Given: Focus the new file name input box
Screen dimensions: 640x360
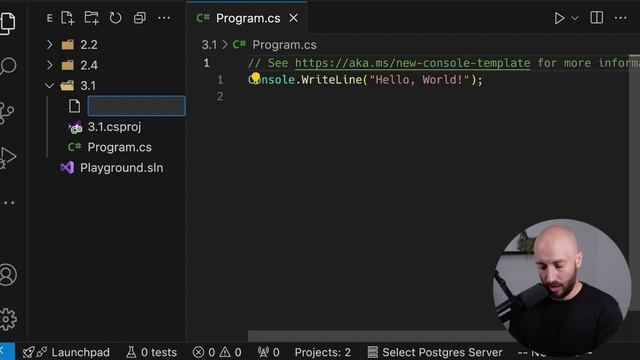Looking at the screenshot, I should coord(136,106).
